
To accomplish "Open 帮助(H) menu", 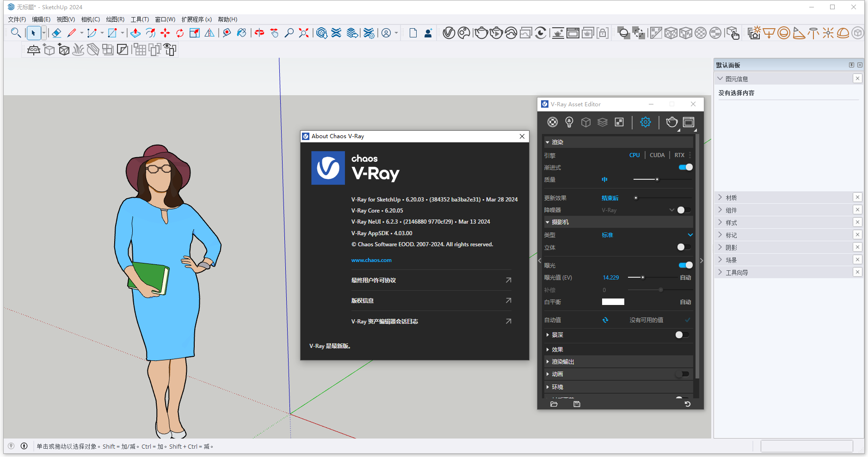I will (x=228, y=19).
